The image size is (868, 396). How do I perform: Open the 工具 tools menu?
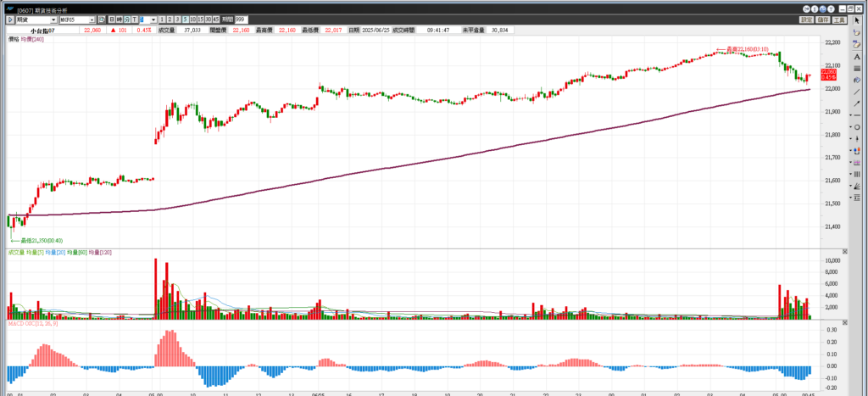click(x=839, y=19)
